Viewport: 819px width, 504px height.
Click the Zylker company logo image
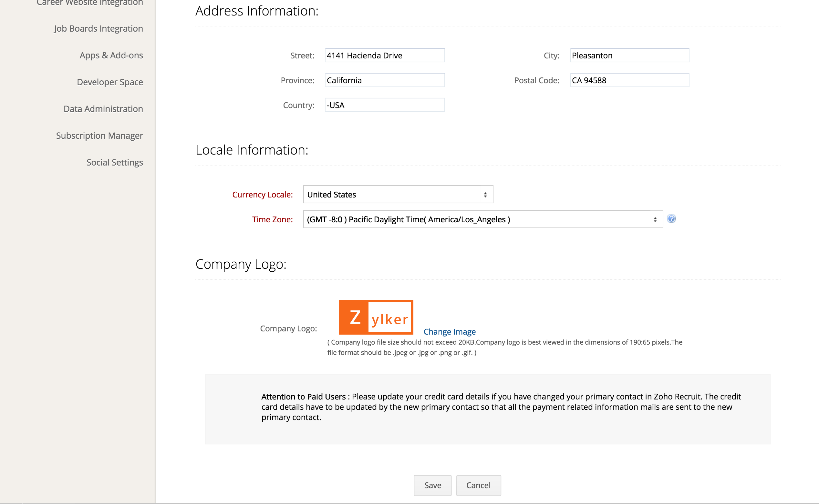[376, 317]
